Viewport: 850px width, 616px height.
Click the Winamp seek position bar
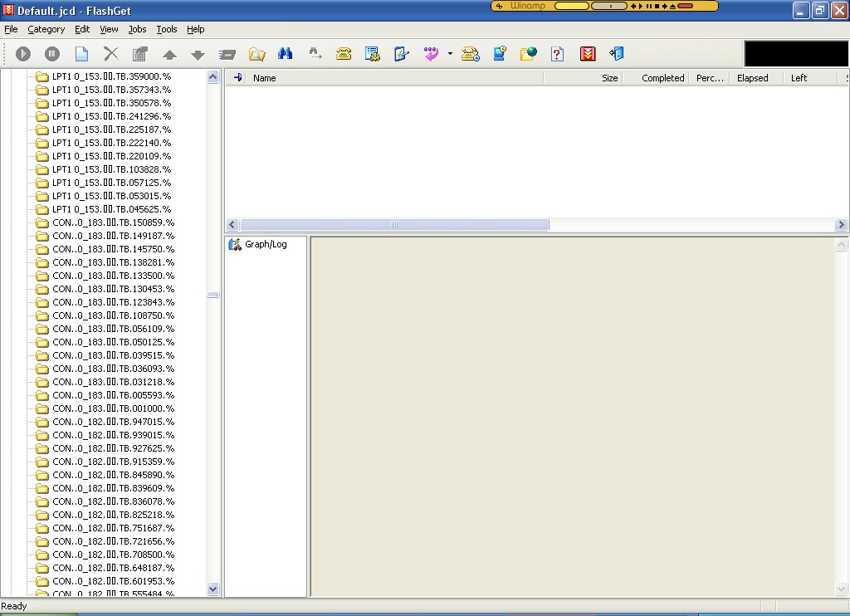(x=570, y=6)
